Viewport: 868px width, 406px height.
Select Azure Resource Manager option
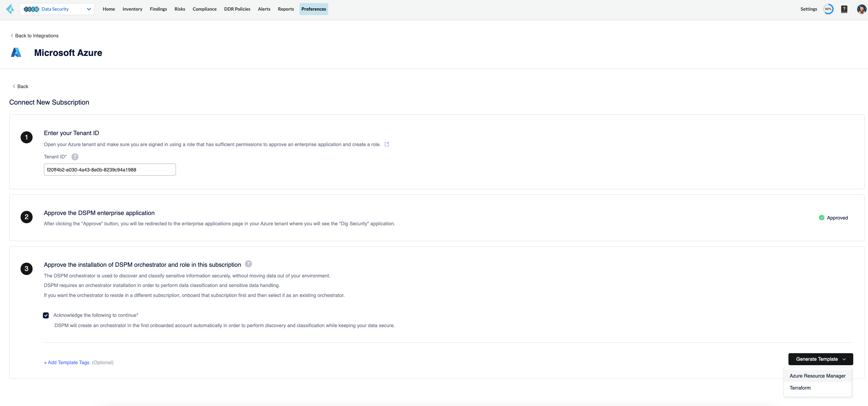(x=817, y=376)
